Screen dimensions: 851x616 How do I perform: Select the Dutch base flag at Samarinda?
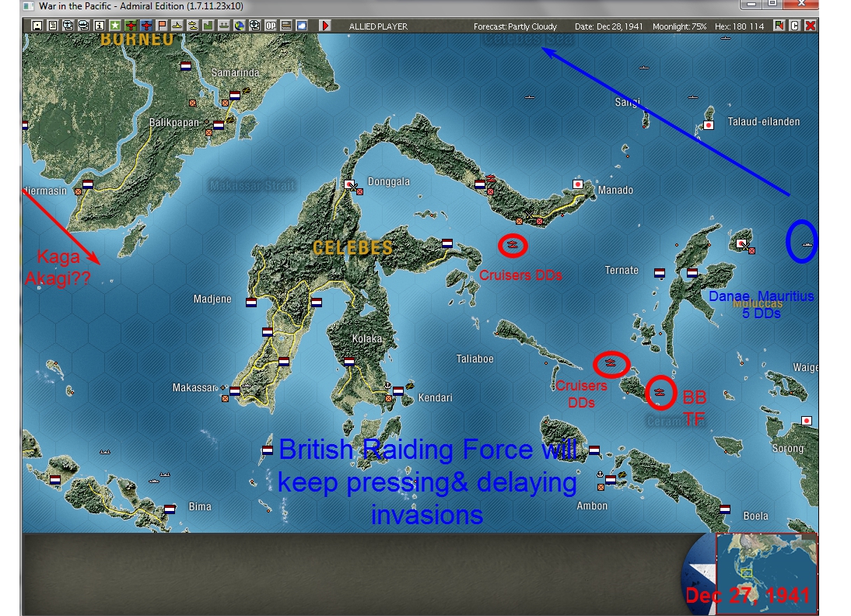coord(235,96)
